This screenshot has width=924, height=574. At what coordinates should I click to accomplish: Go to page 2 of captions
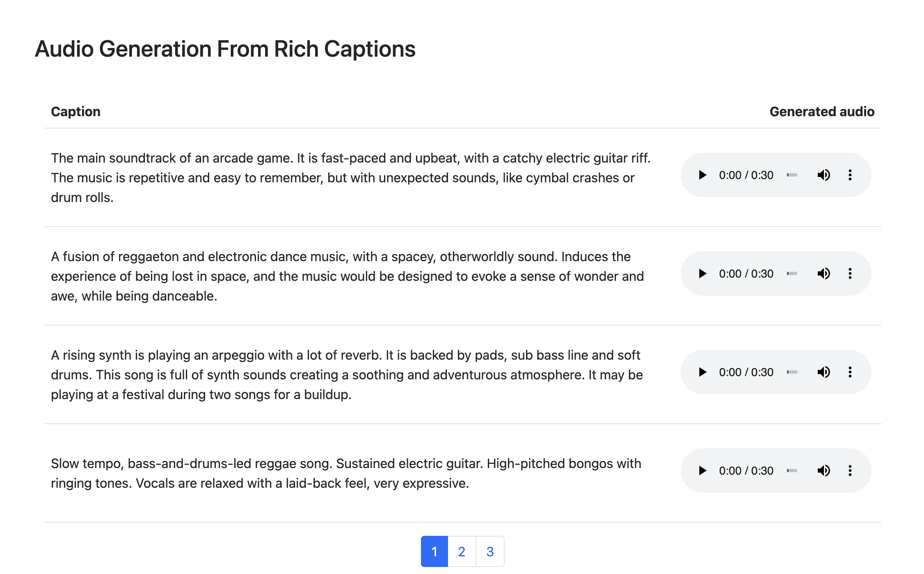pyautogui.click(x=462, y=551)
